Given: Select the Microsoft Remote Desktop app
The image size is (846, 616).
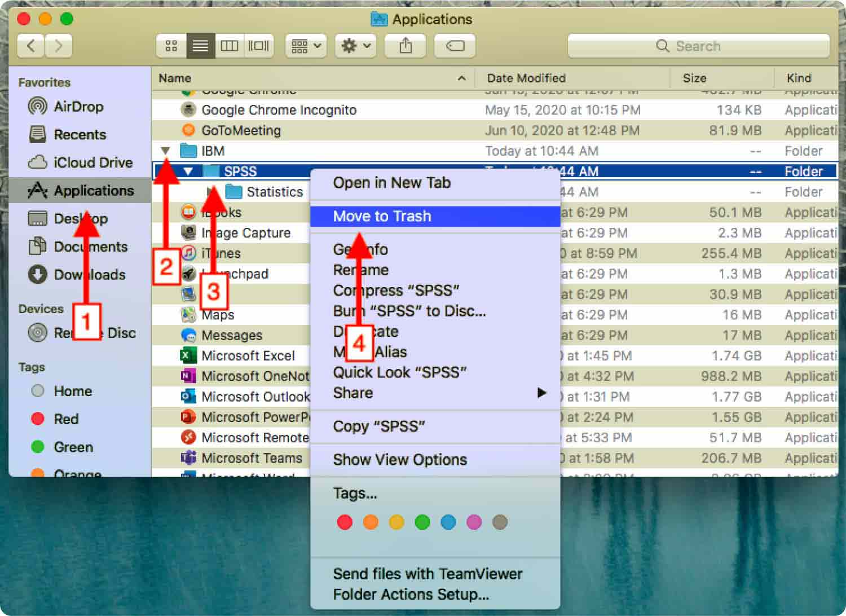Looking at the screenshot, I should pyautogui.click(x=231, y=437).
